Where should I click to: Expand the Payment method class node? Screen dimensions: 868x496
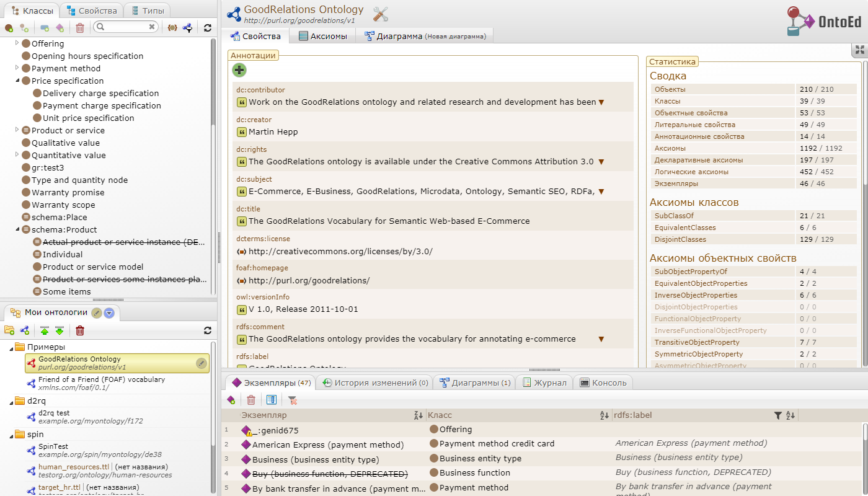[17, 68]
